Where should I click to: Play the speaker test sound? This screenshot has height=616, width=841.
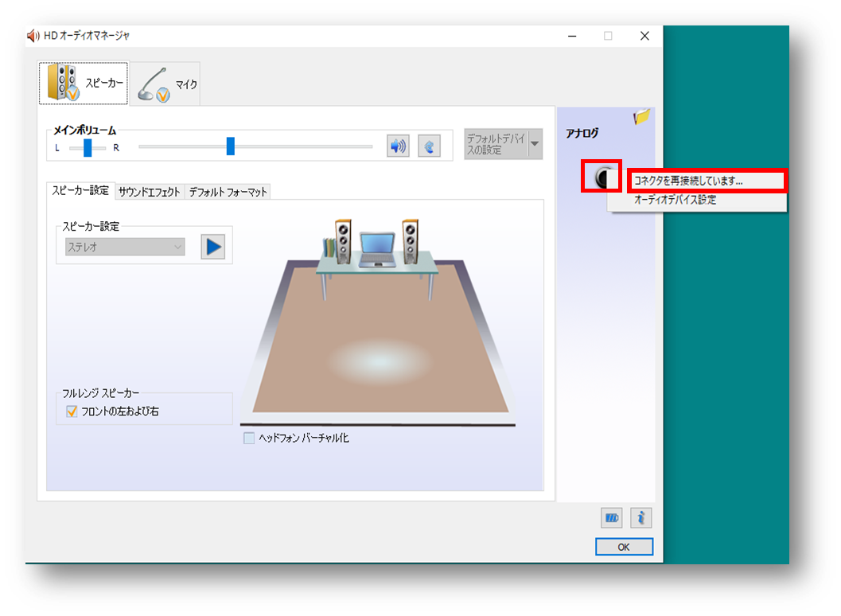click(213, 247)
